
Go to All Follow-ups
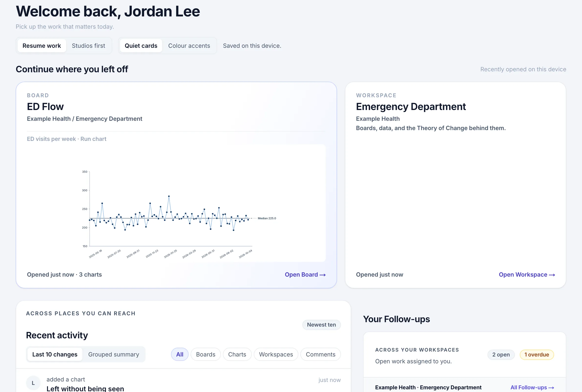click(532, 387)
